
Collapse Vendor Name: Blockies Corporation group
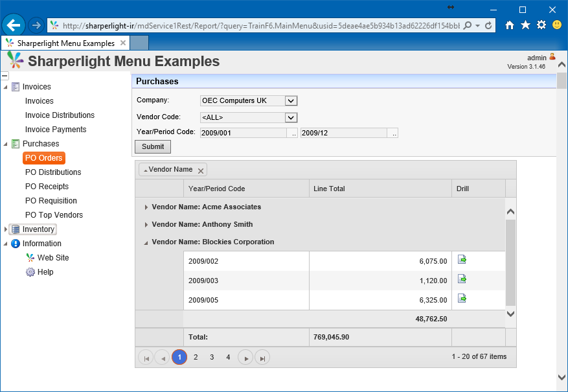pyautogui.click(x=146, y=243)
